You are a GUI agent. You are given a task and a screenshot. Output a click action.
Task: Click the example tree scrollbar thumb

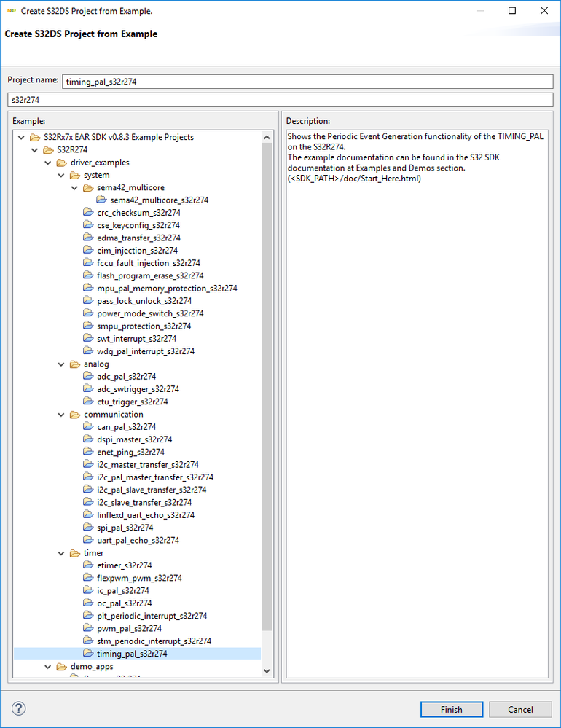click(267, 386)
